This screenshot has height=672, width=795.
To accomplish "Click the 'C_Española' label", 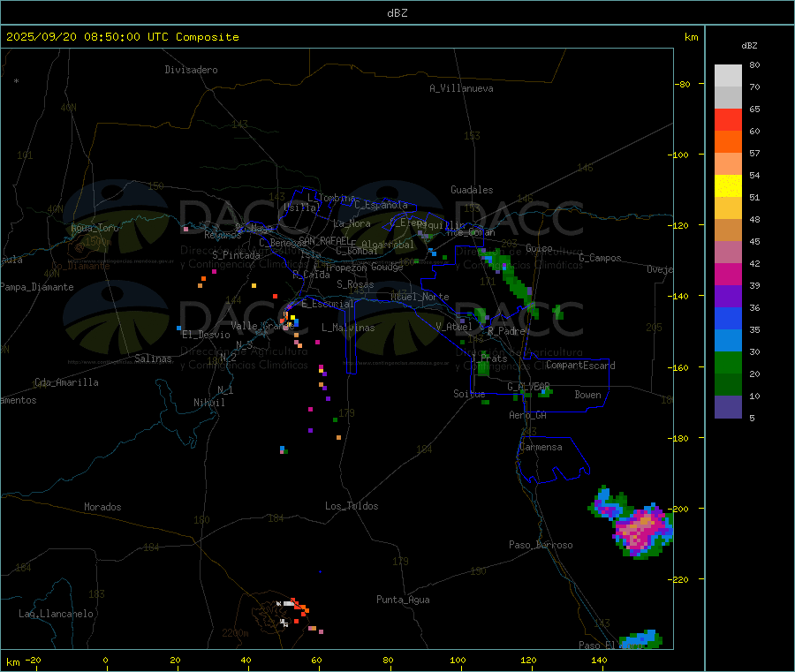I will click(382, 205).
